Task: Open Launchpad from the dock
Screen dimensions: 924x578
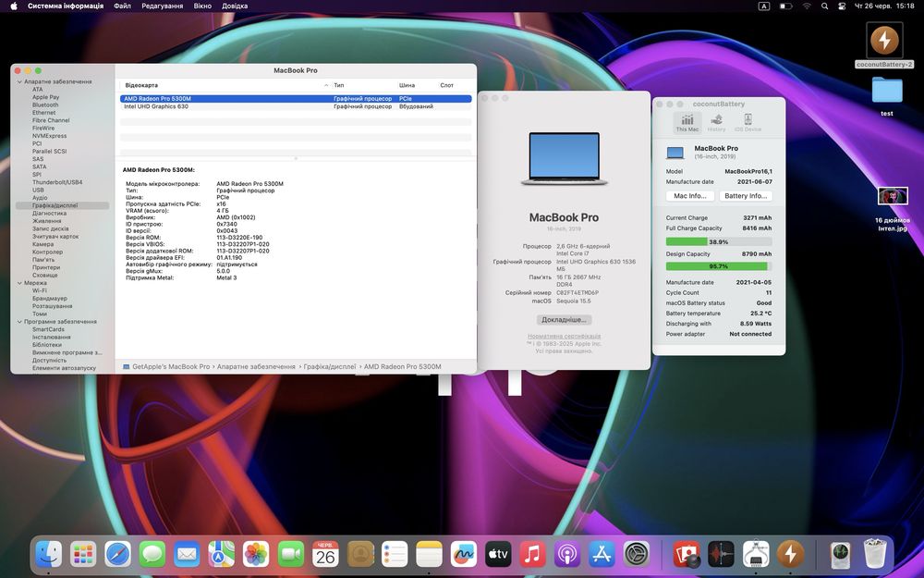Action: tap(83, 554)
